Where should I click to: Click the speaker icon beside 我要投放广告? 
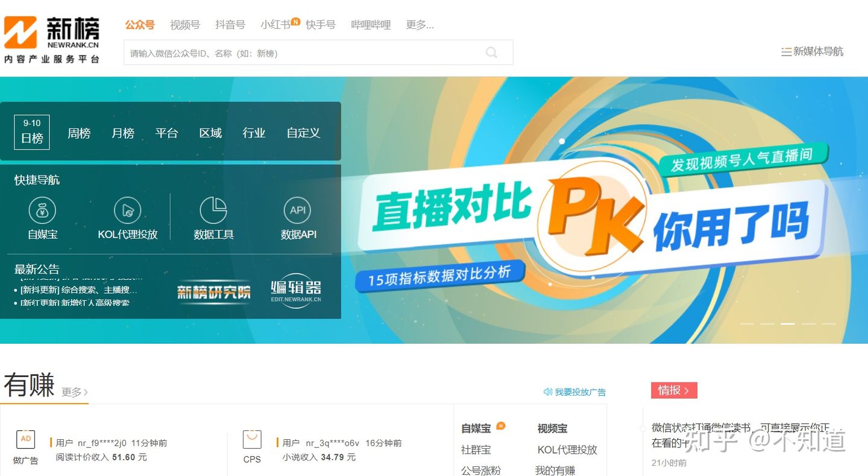click(547, 392)
